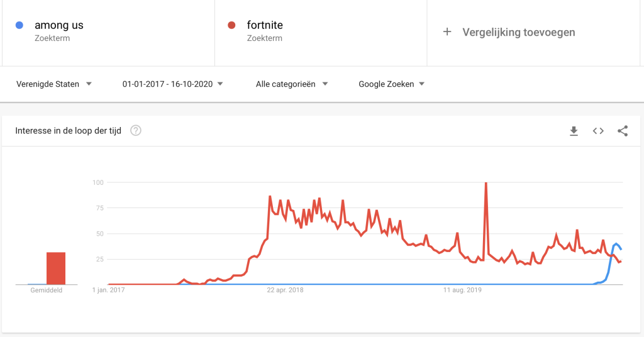Click Vergelijking toevoegen to add comparison
Screen dimensions: 644x337
tap(518, 32)
